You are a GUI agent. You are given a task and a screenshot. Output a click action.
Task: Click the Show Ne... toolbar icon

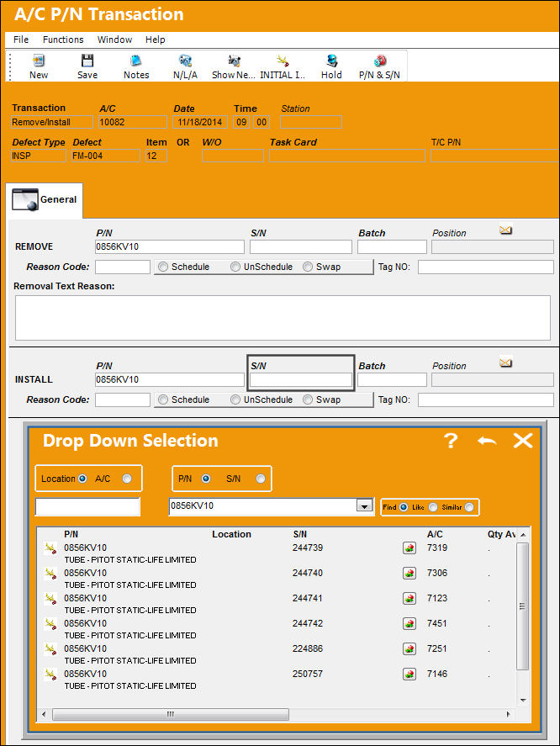[x=234, y=61]
